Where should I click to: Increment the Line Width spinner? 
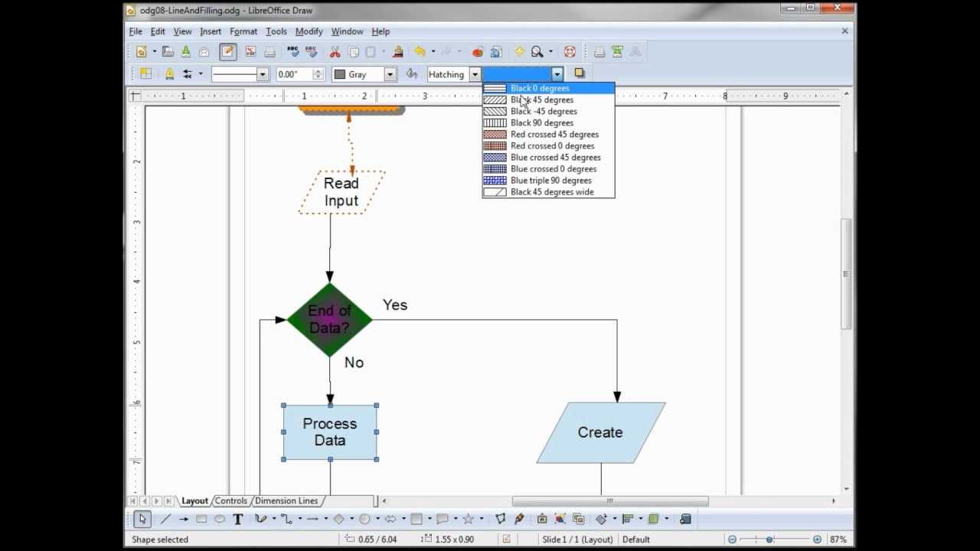pyautogui.click(x=318, y=71)
